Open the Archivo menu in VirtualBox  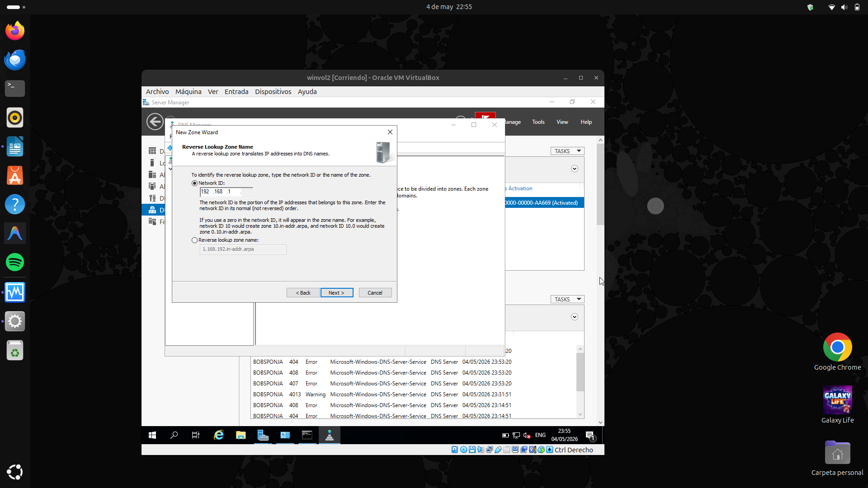(x=157, y=92)
